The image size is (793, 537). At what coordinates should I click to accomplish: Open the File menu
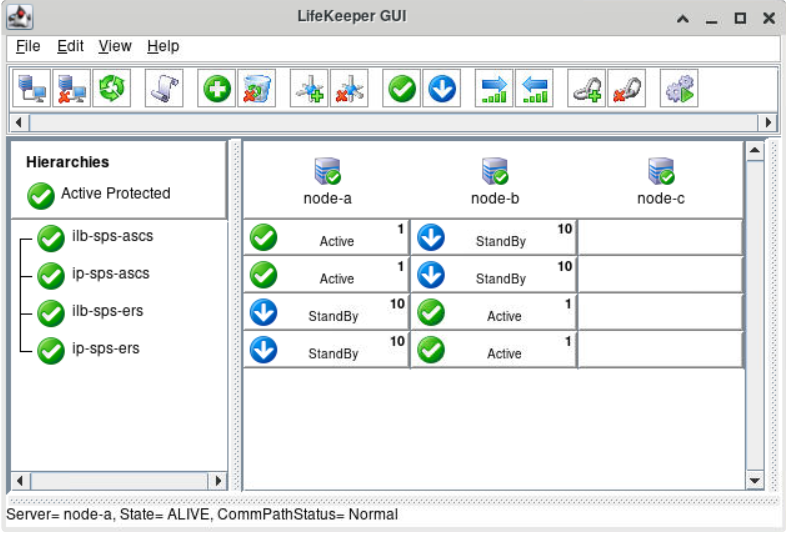coord(28,46)
